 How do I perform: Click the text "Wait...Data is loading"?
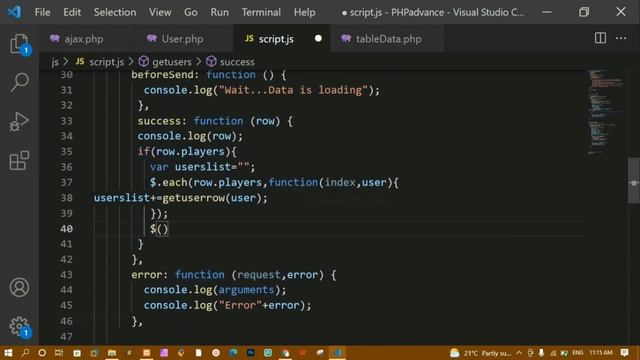(293, 90)
